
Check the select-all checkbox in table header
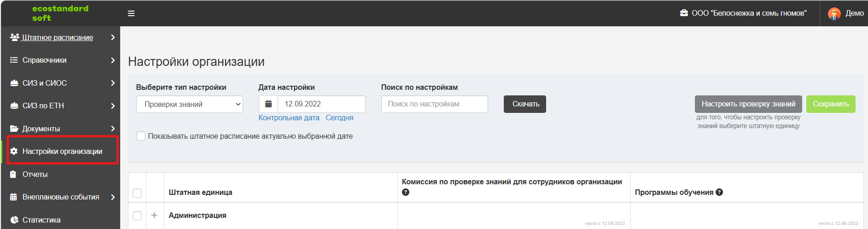[137, 193]
